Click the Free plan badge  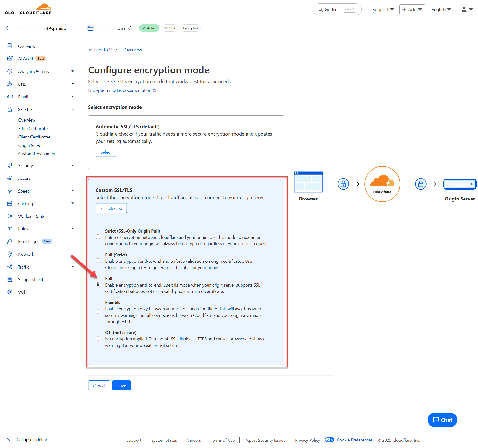[x=190, y=28]
